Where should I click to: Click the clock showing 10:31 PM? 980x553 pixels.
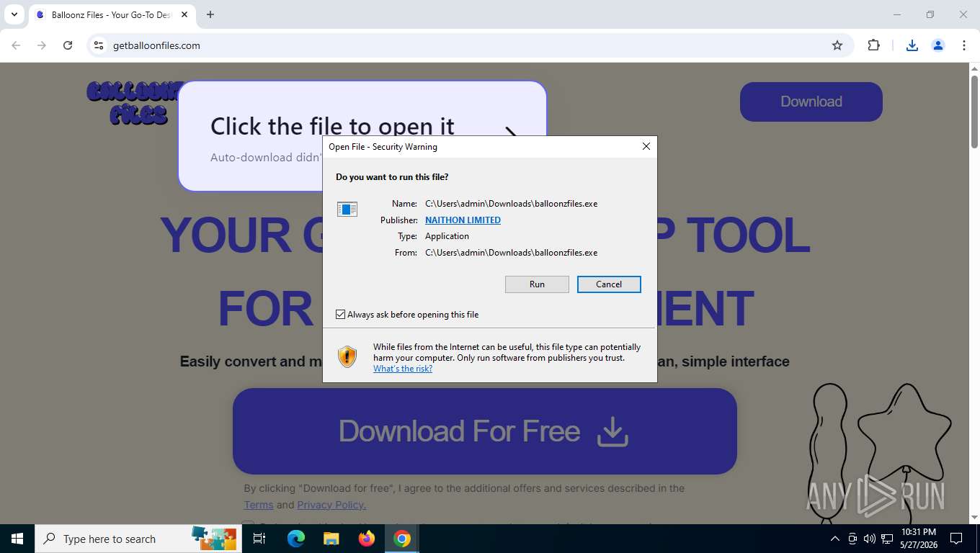coord(918,539)
